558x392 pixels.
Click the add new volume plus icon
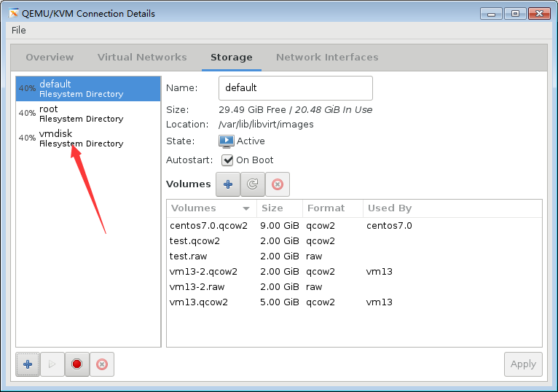(x=228, y=184)
